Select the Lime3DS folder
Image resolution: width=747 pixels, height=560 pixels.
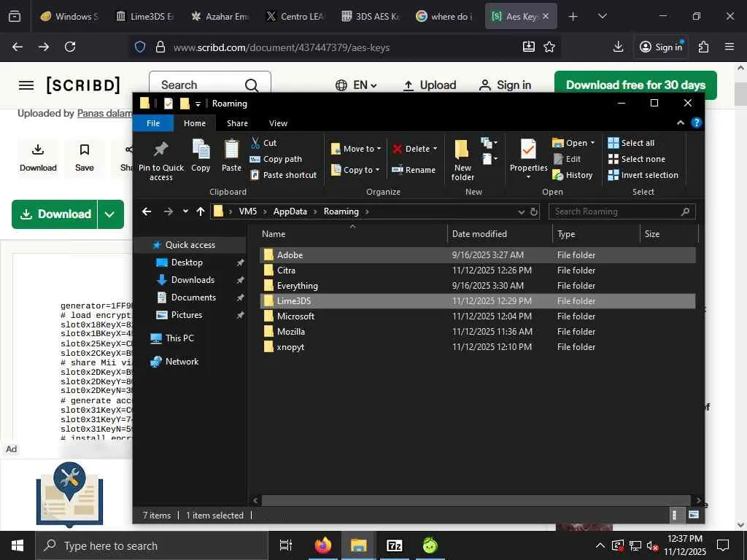click(477, 301)
